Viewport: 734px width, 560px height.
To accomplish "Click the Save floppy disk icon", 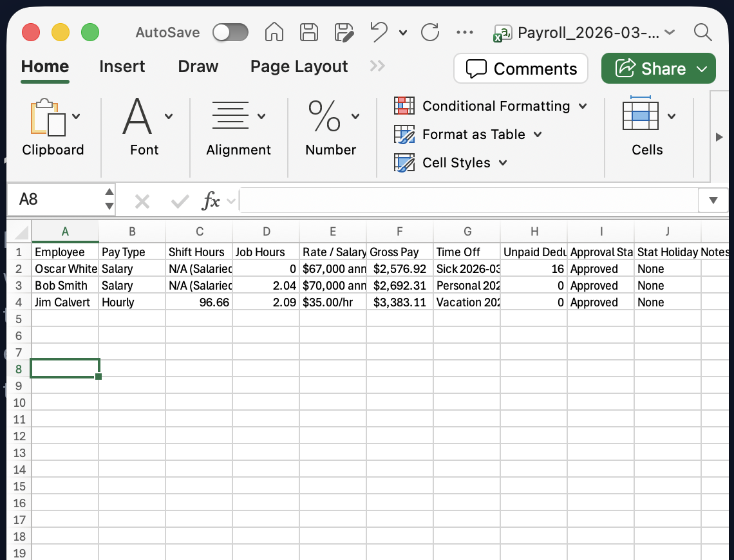I will 309,32.
